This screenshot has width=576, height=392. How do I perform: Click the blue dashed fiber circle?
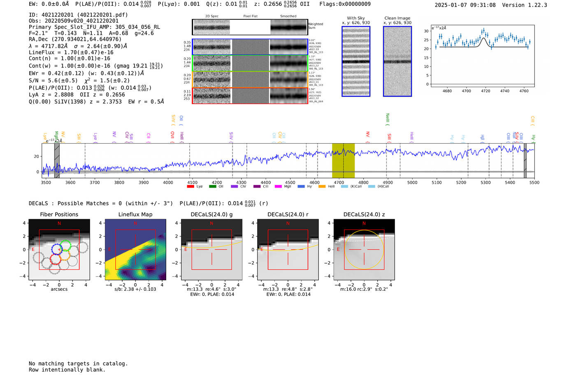click(x=57, y=249)
